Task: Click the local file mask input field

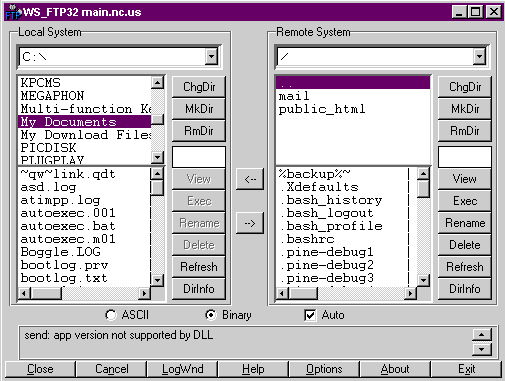Action: (199, 157)
